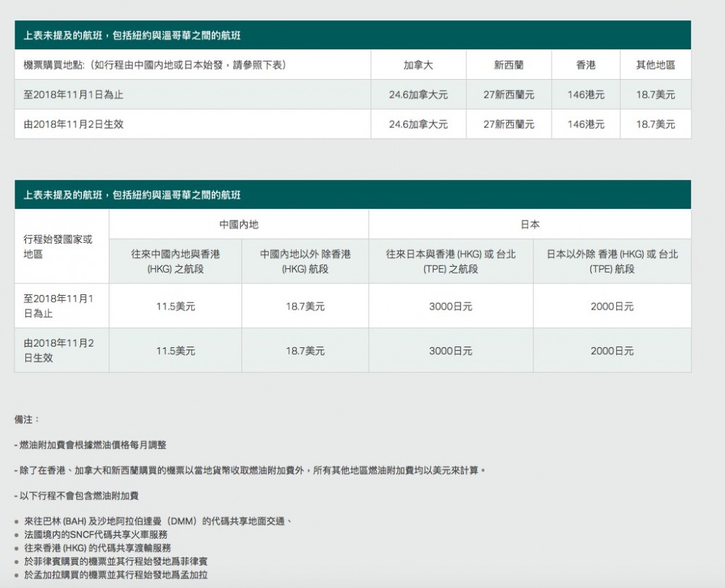Click the 行程始發國家或地區 header cell
This screenshot has height=588, width=725.
tap(61, 246)
